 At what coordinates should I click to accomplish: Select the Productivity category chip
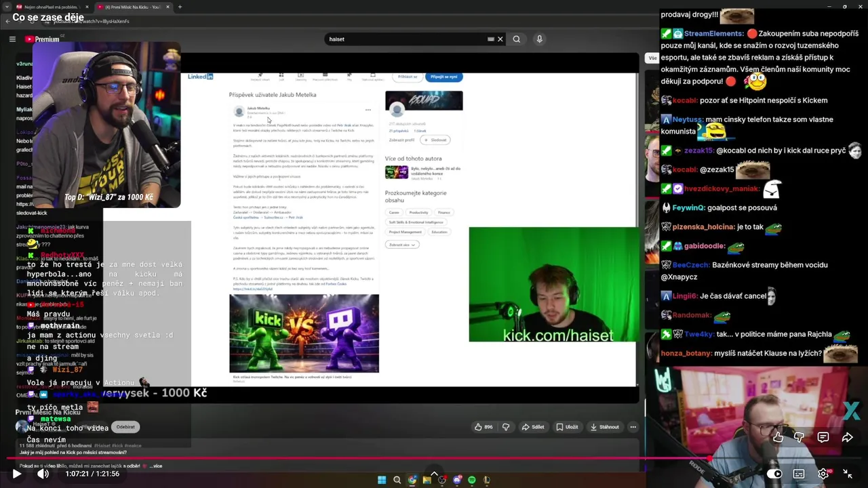point(418,212)
